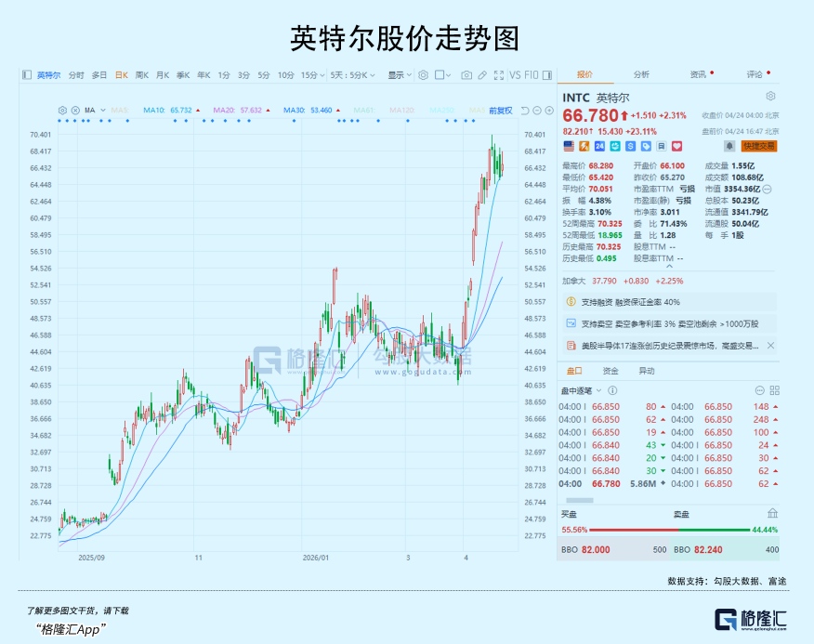Select the 异动 tab
Screen dimensions: 814x644
point(647,371)
